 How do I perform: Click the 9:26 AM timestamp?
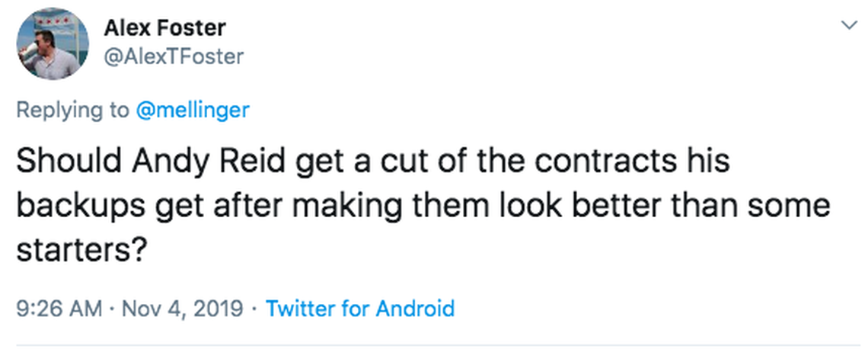tap(58, 309)
